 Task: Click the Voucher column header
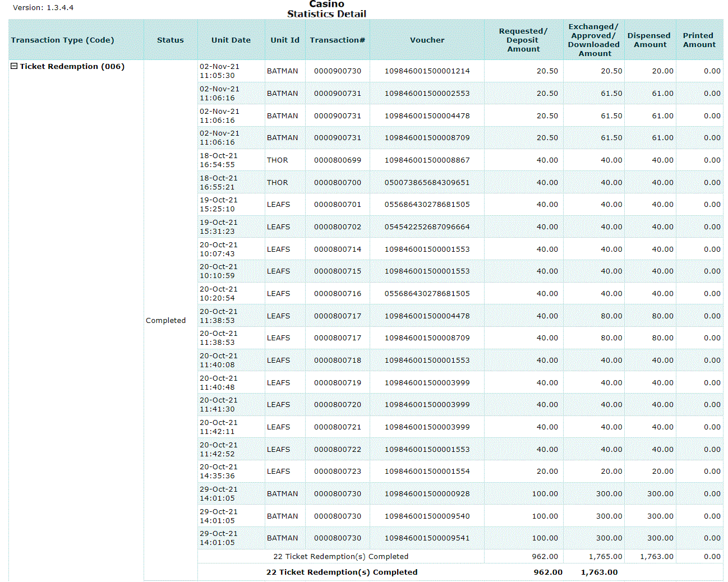point(427,40)
